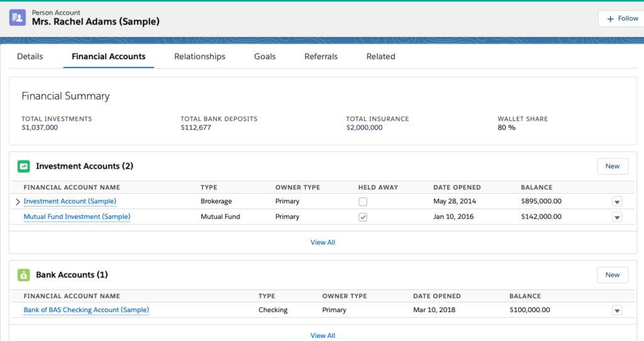The height and width of the screenshot is (341, 644).
Task: Open Bank of BAS Checking Account link
Action: 86,310
